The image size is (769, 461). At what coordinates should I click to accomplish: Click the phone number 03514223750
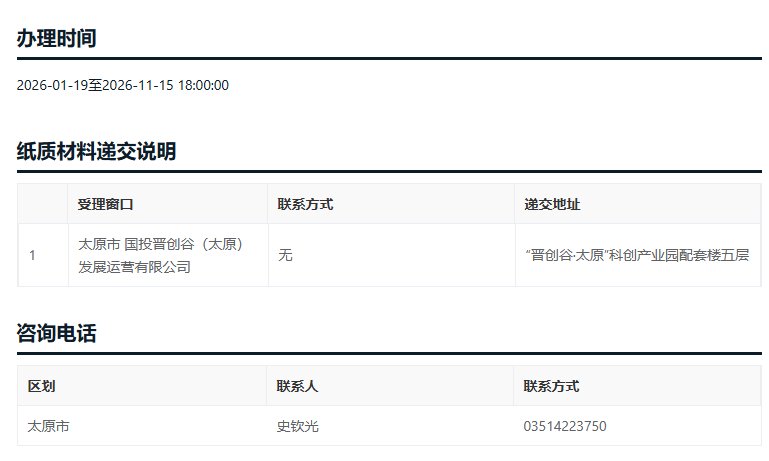coord(564,426)
